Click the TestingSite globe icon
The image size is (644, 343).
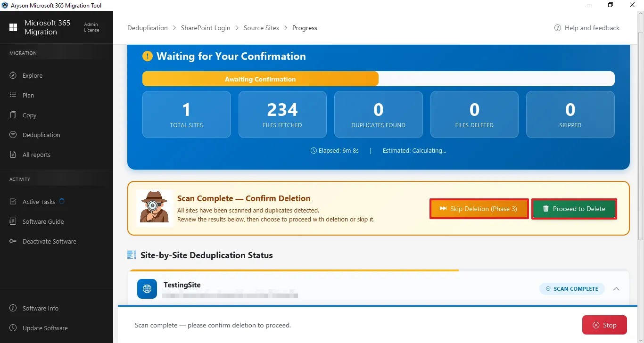(147, 289)
